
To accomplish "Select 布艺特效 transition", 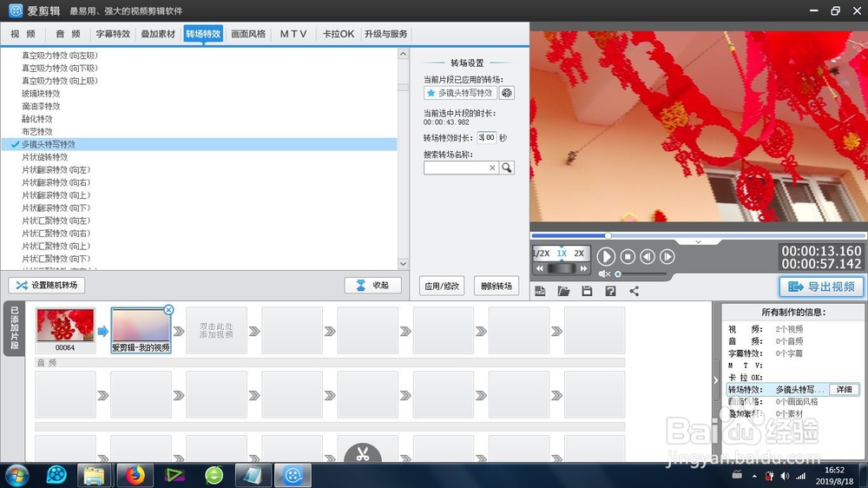I will 37,132.
